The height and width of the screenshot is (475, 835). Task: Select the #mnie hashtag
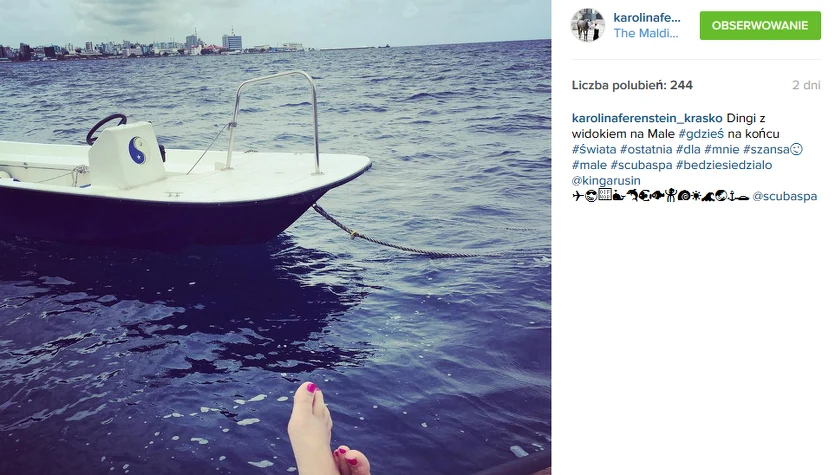(x=722, y=150)
